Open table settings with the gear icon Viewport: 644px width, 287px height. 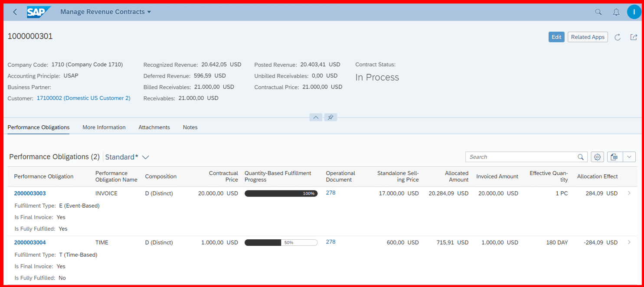597,157
